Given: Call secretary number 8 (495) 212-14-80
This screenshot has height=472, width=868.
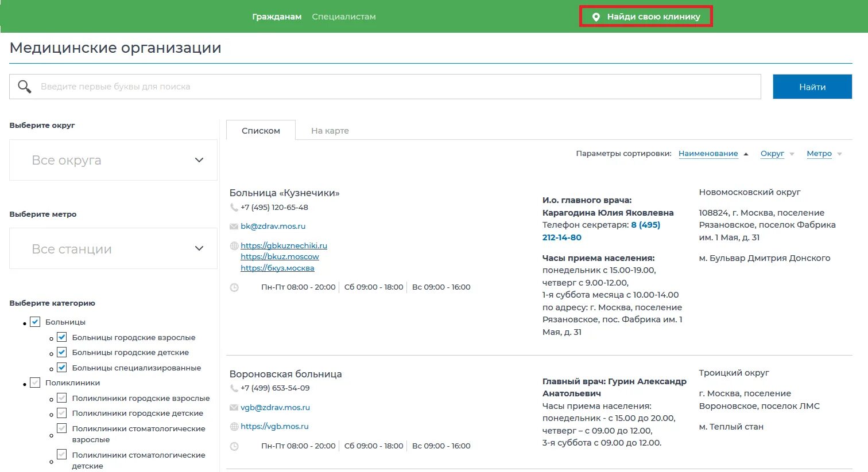Looking at the screenshot, I should click(601, 231).
